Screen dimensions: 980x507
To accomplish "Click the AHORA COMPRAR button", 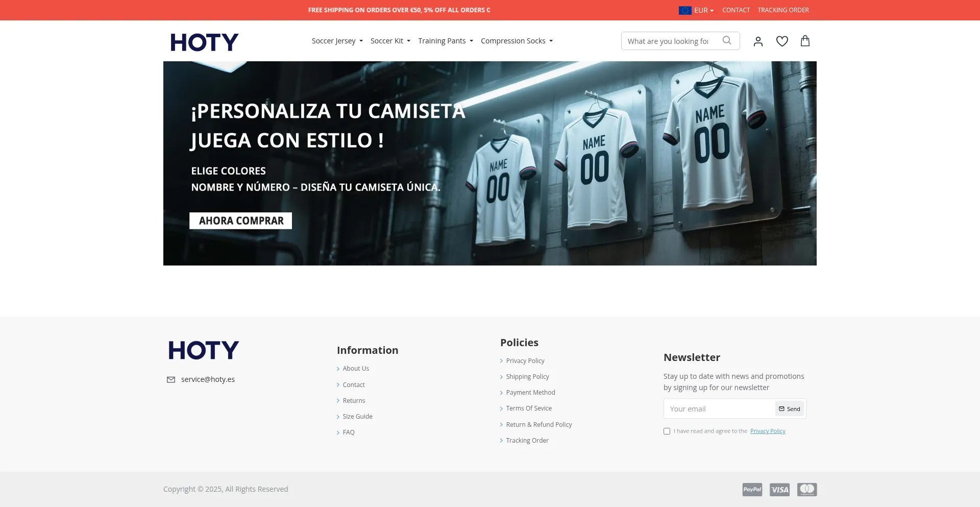I will point(241,221).
